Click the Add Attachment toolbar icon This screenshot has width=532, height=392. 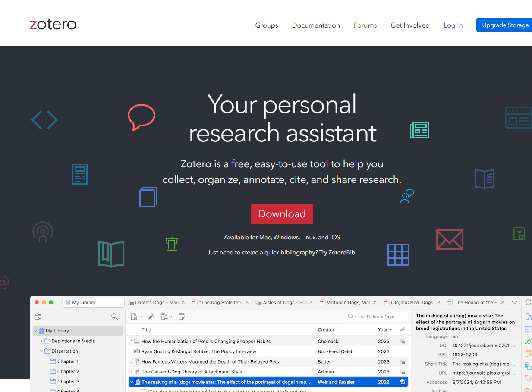[166, 317]
